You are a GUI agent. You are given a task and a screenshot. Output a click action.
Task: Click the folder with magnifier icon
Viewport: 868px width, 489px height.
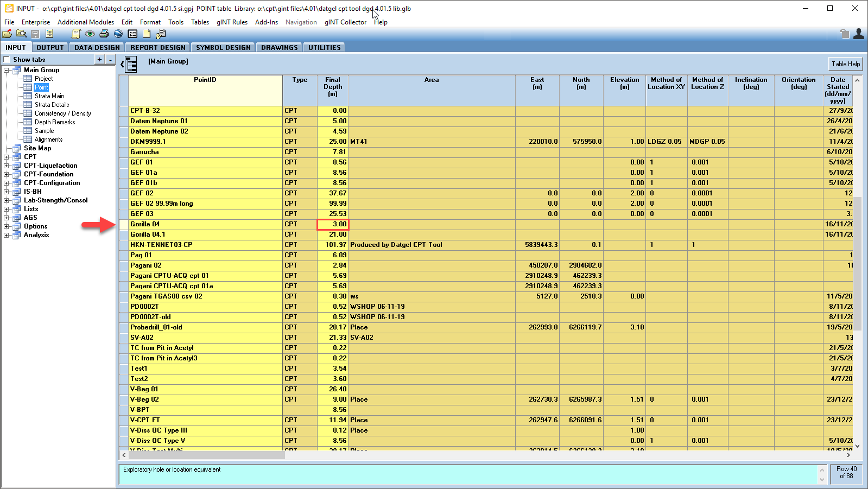click(x=21, y=34)
